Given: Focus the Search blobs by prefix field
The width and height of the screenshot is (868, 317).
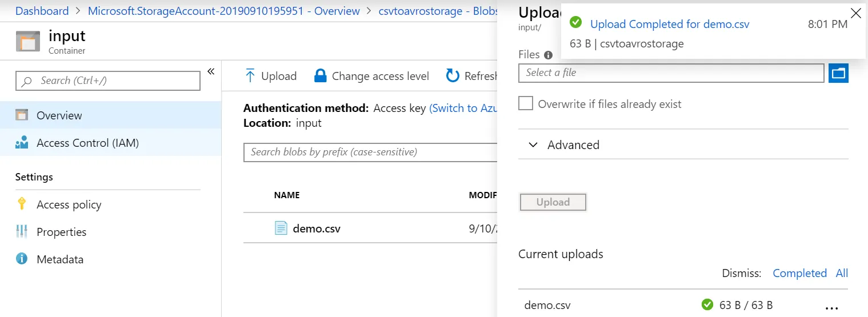Looking at the screenshot, I should [371, 152].
